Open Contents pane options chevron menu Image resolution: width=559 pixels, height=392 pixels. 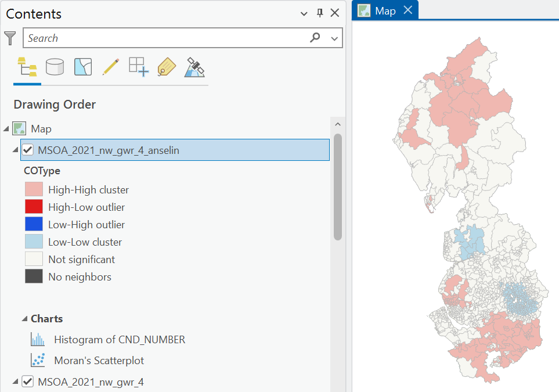coord(304,14)
